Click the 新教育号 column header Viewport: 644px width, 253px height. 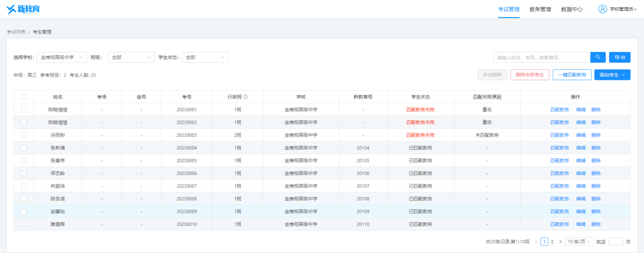(x=363, y=97)
